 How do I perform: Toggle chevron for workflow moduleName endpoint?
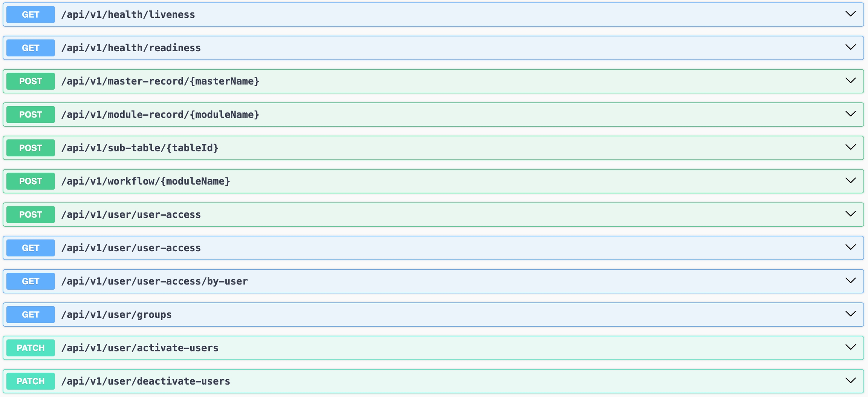(x=850, y=181)
